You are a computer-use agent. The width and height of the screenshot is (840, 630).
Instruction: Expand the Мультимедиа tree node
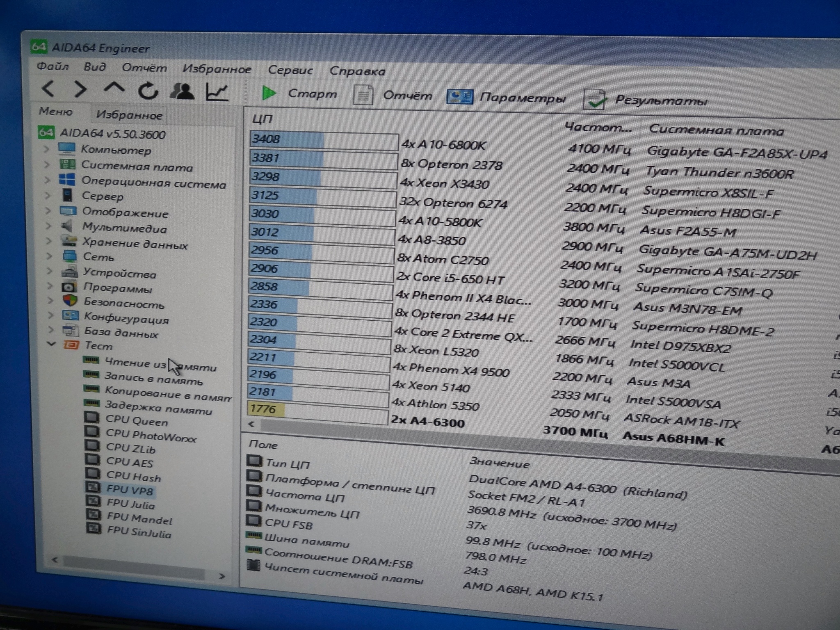pyautogui.click(x=49, y=226)
